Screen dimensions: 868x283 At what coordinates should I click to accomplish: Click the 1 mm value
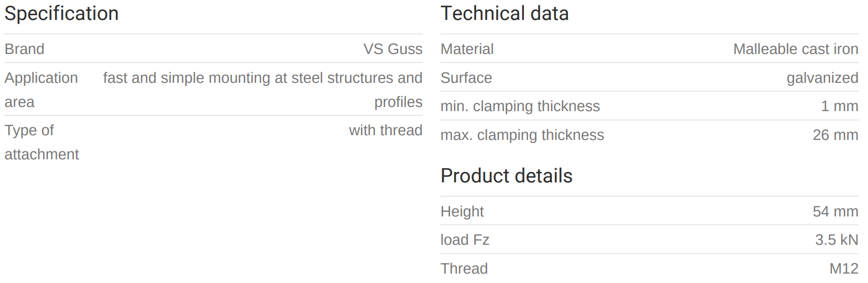pyautogui.click(x=839, y=106)
